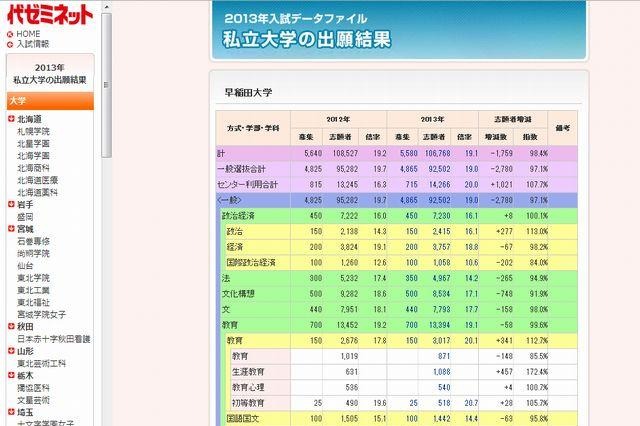
Task: Collapse the 山形 region icon
Action: (x=11, y=351)
